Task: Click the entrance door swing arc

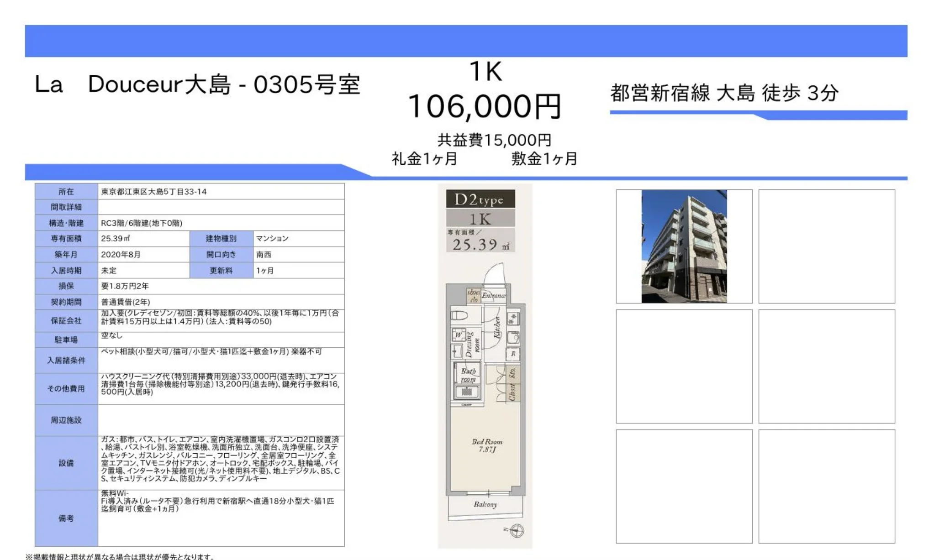Action: pos(495,274)
